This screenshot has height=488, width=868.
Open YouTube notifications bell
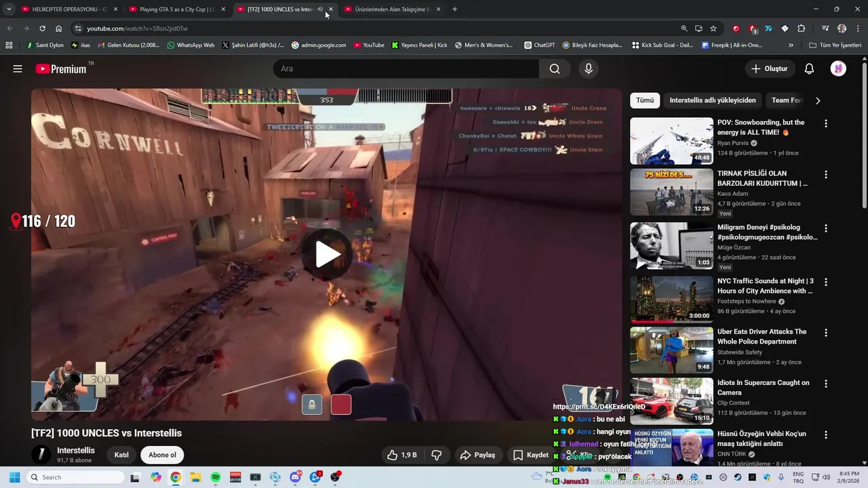pyautogui.click(x=809, y=68)
